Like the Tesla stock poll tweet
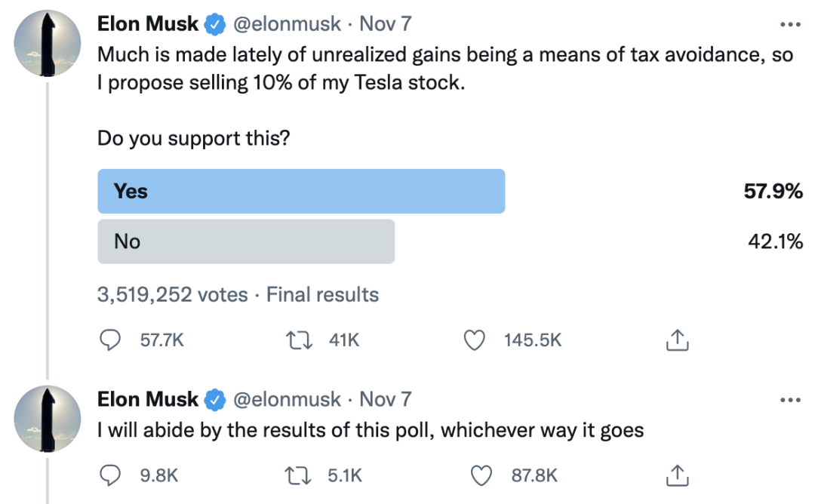 click(x=473, y=341)
